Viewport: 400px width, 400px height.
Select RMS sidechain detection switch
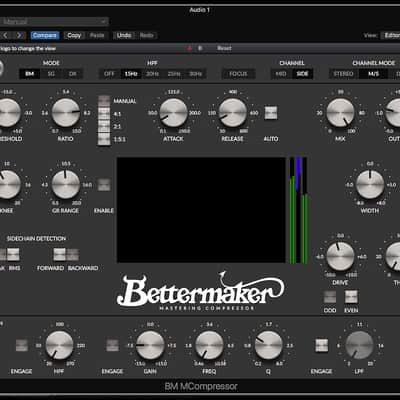click(x=13, y=255)
